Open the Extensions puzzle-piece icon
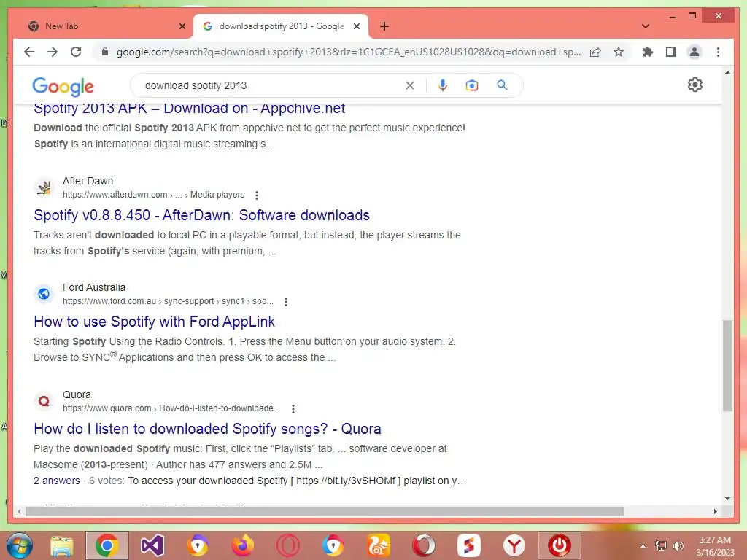 click(648, 52)
